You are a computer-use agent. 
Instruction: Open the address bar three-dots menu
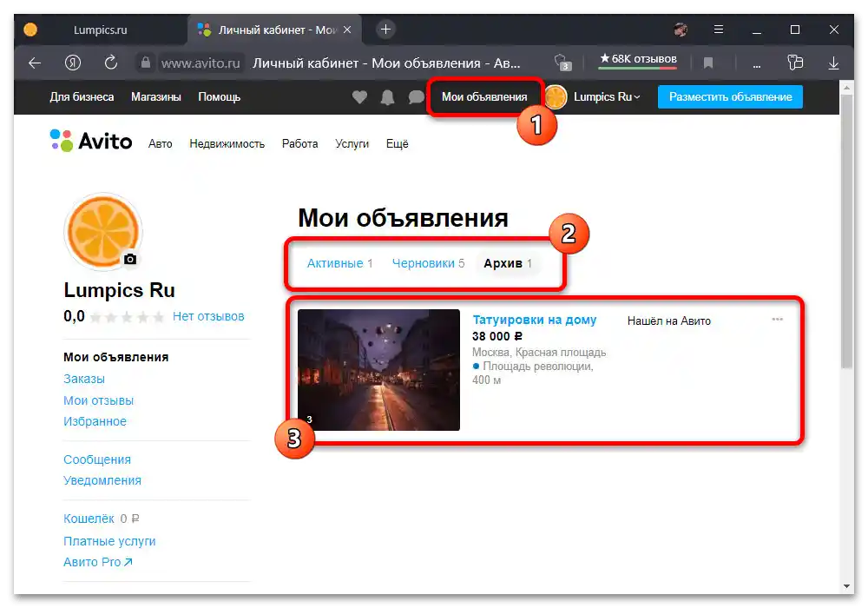757,65
